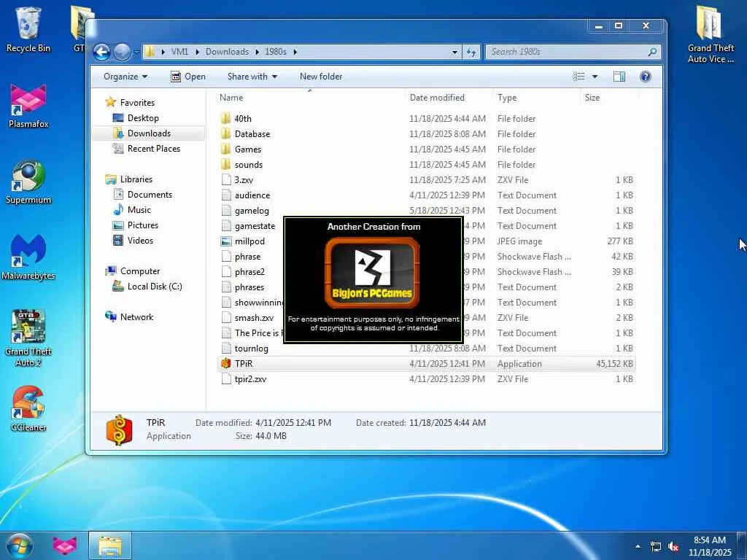Select Grand Theft Auto Vice folder icon
747x560 pixels.
711,34
